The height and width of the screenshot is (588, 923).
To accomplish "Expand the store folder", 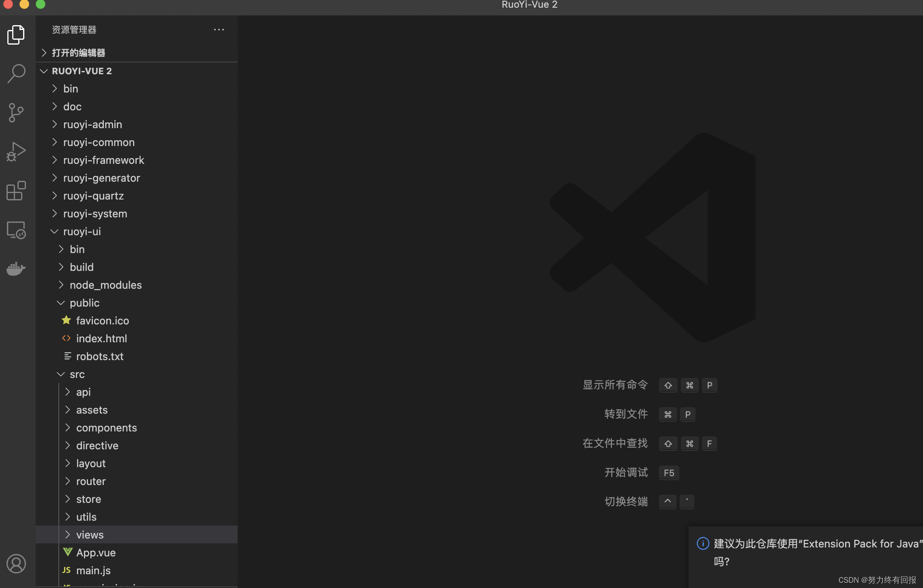I will 137,499.
